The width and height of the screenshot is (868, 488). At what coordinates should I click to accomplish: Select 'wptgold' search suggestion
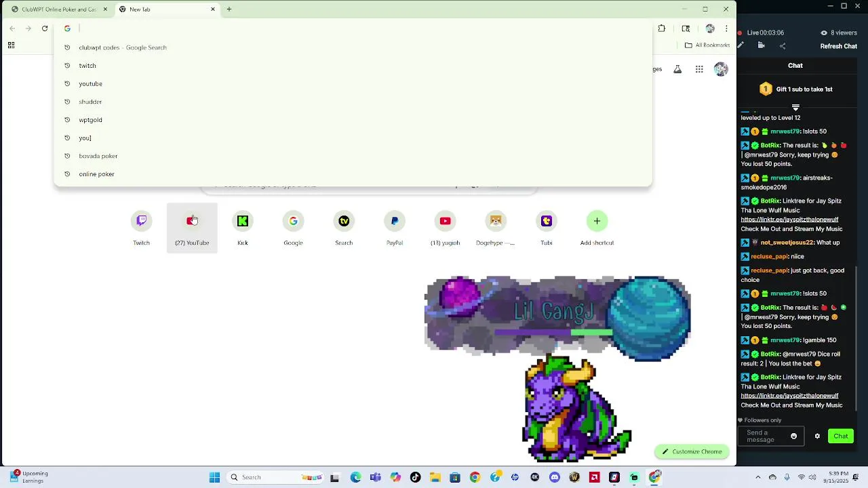353,120
